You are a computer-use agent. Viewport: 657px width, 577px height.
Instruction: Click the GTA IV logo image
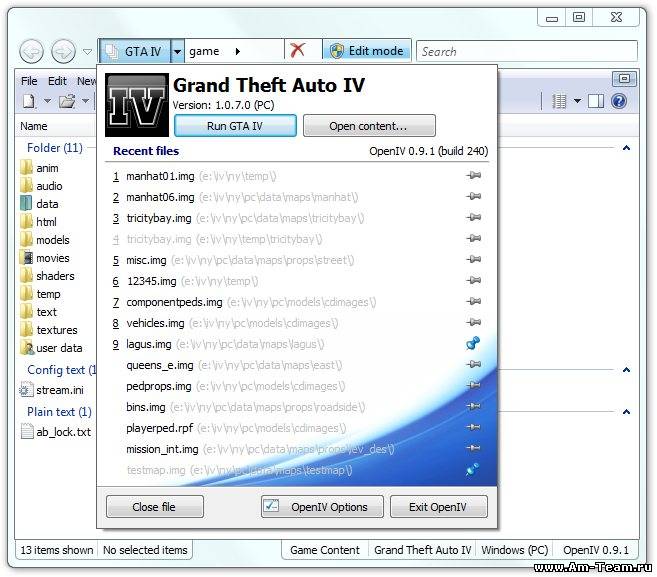tap(137, 105)
